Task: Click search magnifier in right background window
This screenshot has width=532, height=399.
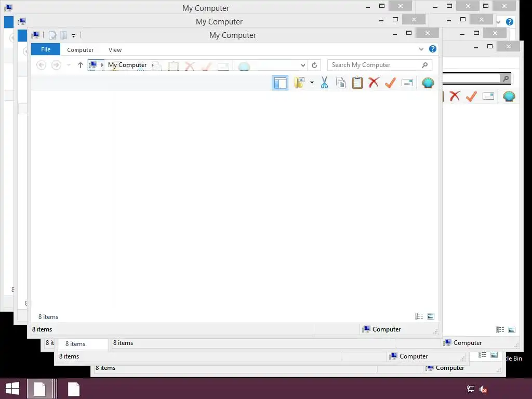Action: click(506, 78)
